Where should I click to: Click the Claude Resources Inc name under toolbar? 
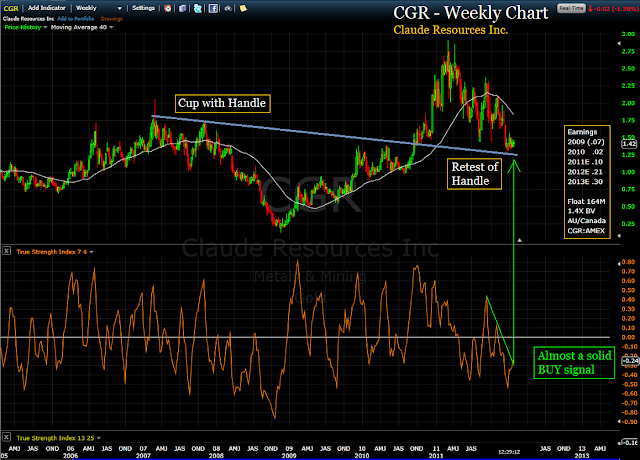click(29, 19)
